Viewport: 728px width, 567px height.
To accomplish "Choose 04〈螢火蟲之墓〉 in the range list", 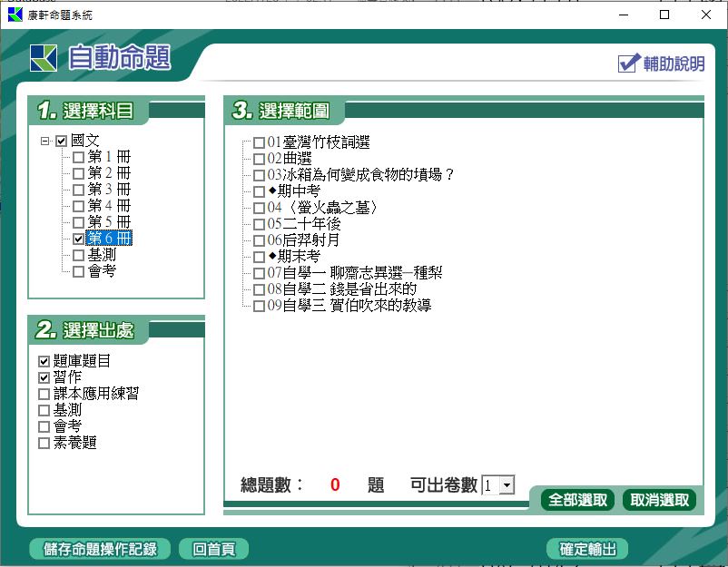I will pyautogui.click(x=260, y=208).
